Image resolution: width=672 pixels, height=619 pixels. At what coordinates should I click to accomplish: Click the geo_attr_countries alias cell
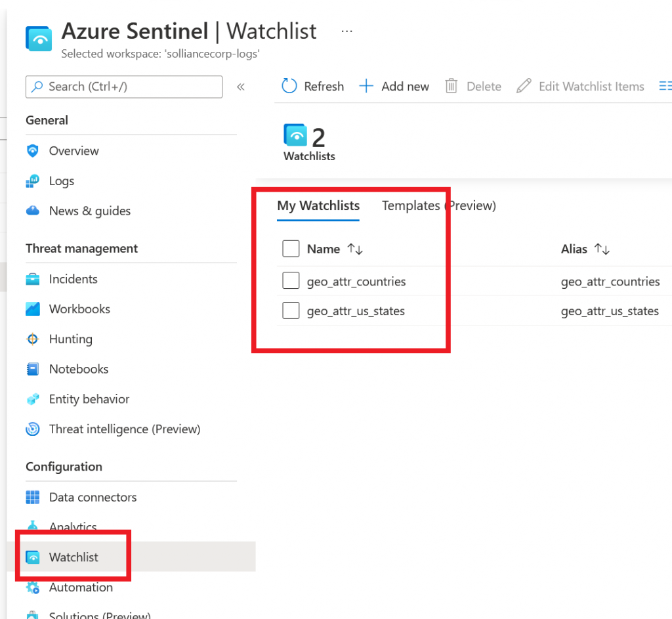pyautogui.click(x=610, y=282)
